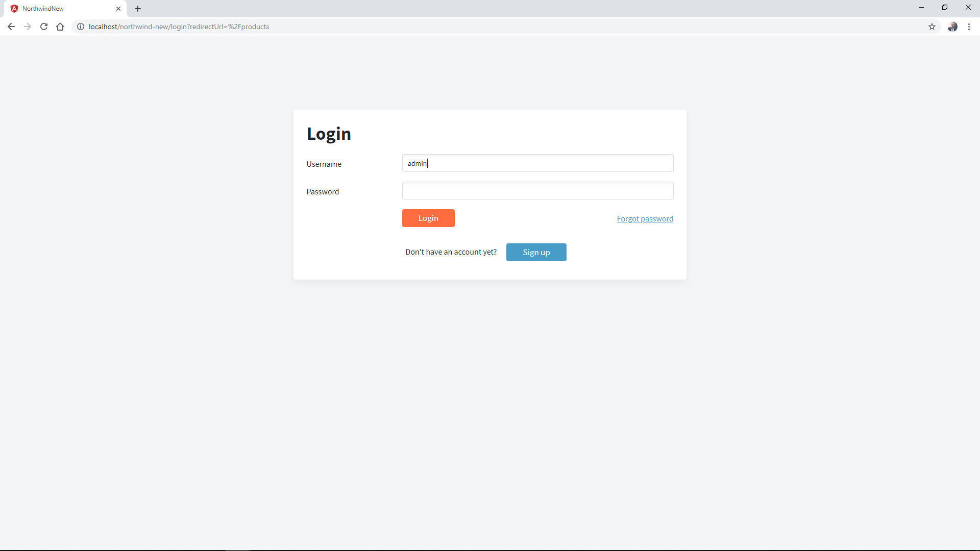Image resolution: width=980 pixels, height=551 pixels.
Task: Focus the Password input field
Action: 537,191
